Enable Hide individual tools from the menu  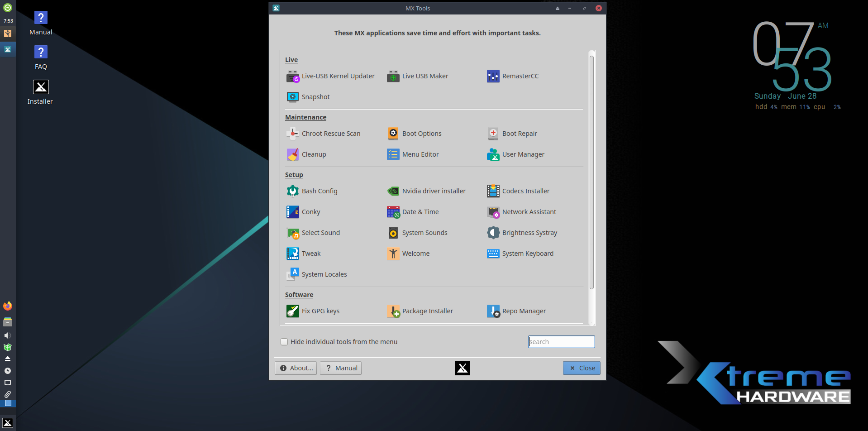tap(284, 342)
